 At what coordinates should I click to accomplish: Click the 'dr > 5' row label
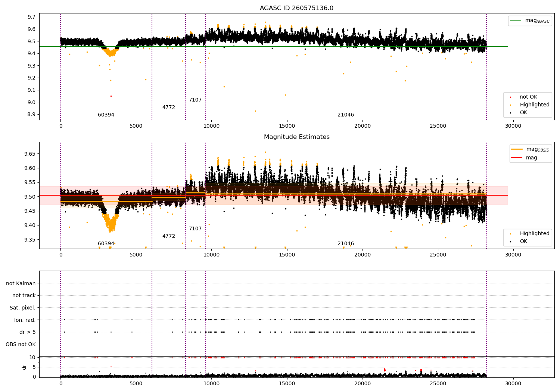point(28,332)
